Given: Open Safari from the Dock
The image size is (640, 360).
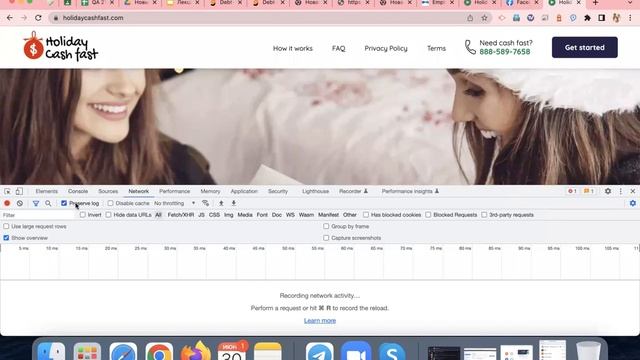Looking at the screenshot, I should (x=123, y=352).
